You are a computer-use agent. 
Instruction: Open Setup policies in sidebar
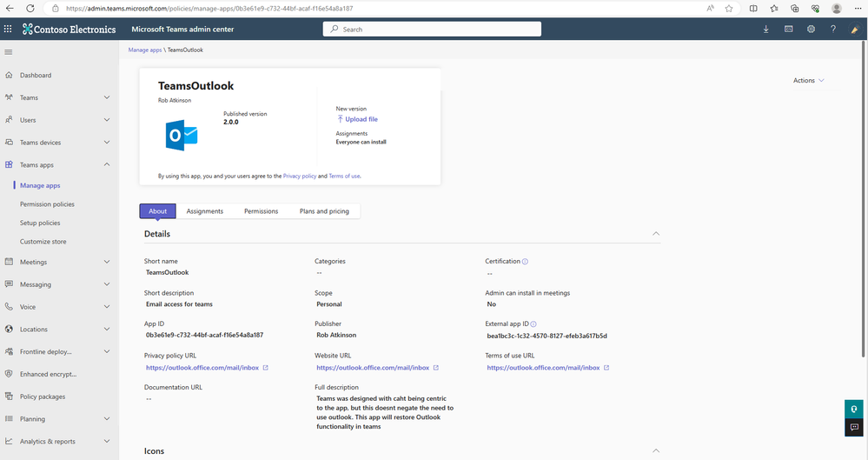(x=40, y=223)
